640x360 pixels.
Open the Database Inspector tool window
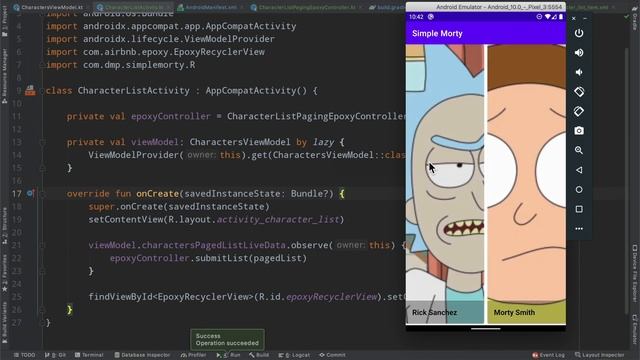click(142, 355)
